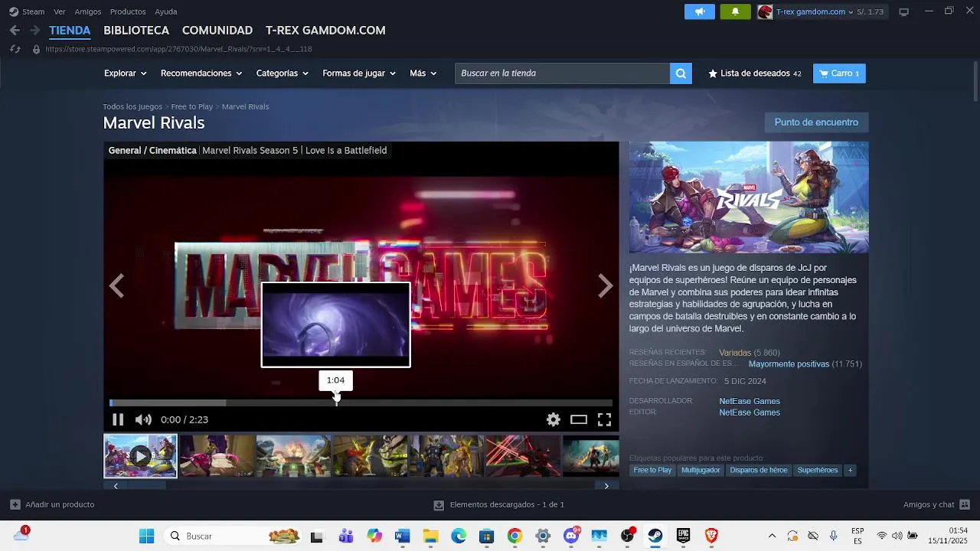Image resolution: width=980 pixels, height=551 pixels.
Task: Click the Mayormente positivas reviews link
Action: 789,364
